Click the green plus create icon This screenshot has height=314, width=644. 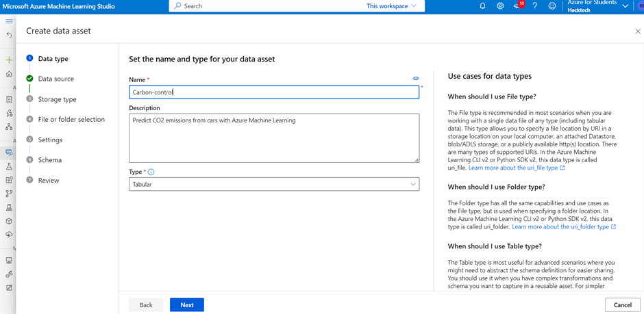pyautogui.click(x=9, y=60)
